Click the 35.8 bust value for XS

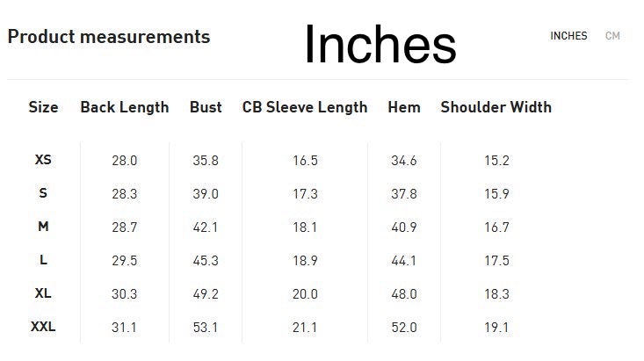(x=206, y=161)
